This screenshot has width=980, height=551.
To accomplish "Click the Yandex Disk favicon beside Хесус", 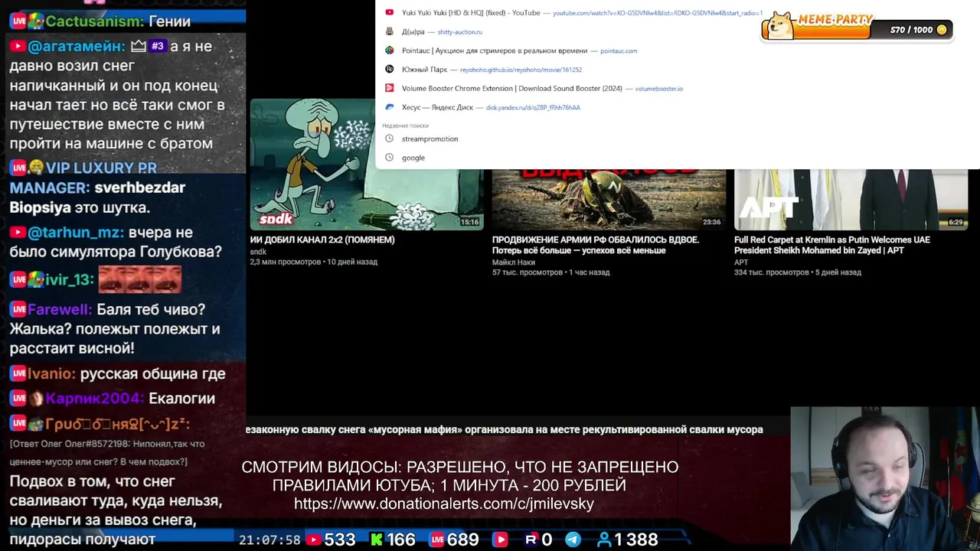I will (389, 107).
